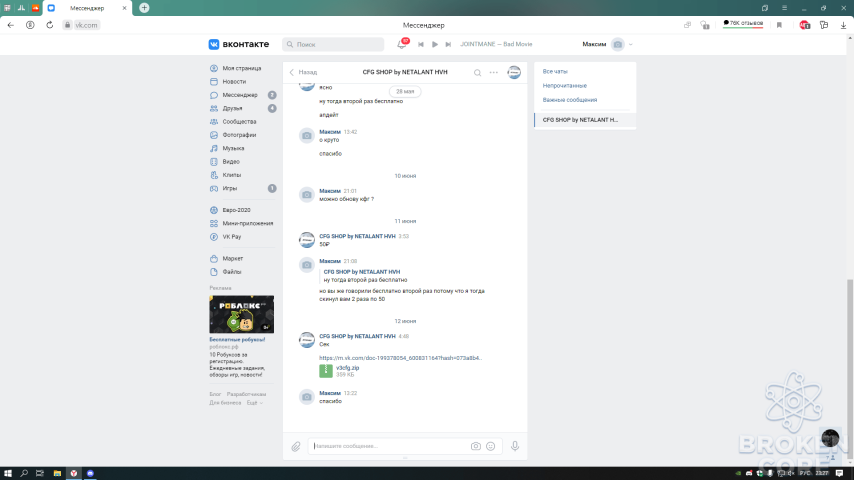Image resolution: width=854 pixels, height=480 pixels.
Task: Bookmark the page with bookmark icon
Action: 779,25
